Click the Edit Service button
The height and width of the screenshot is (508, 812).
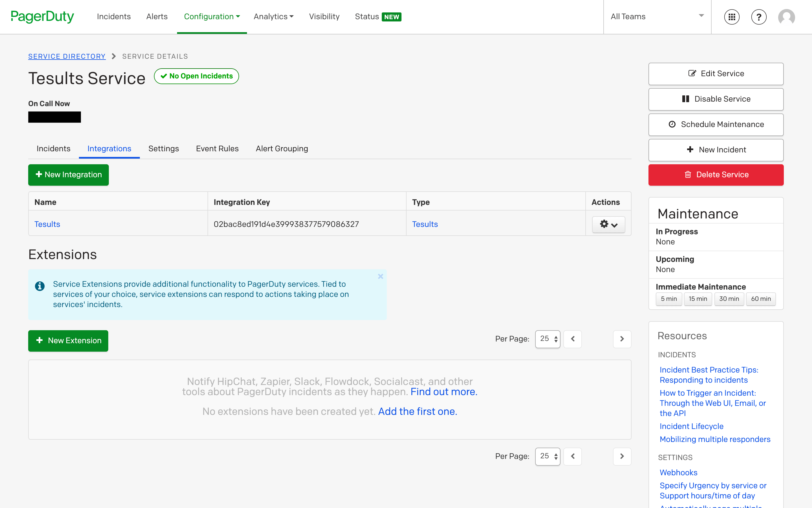pos(716,74)
